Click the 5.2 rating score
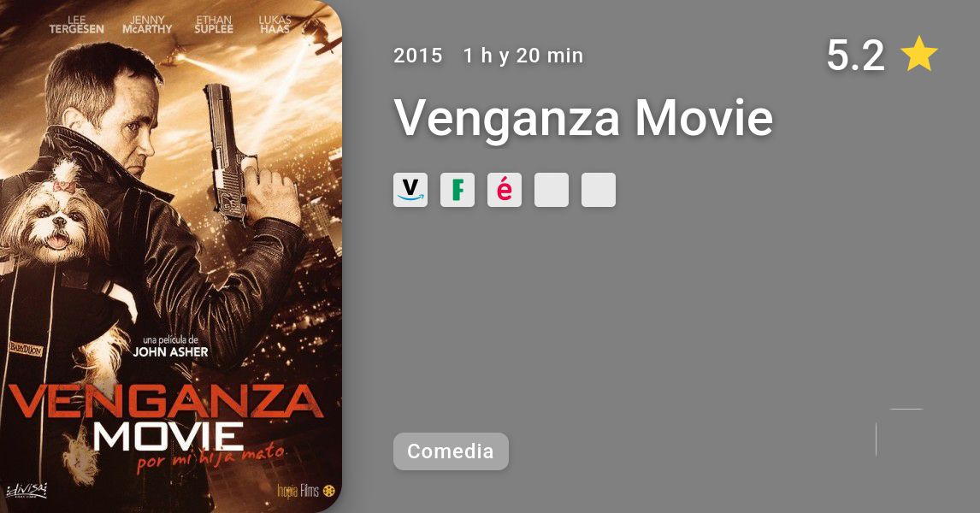Viewport: 980px width, 513px height. click(x=856, y=55)
